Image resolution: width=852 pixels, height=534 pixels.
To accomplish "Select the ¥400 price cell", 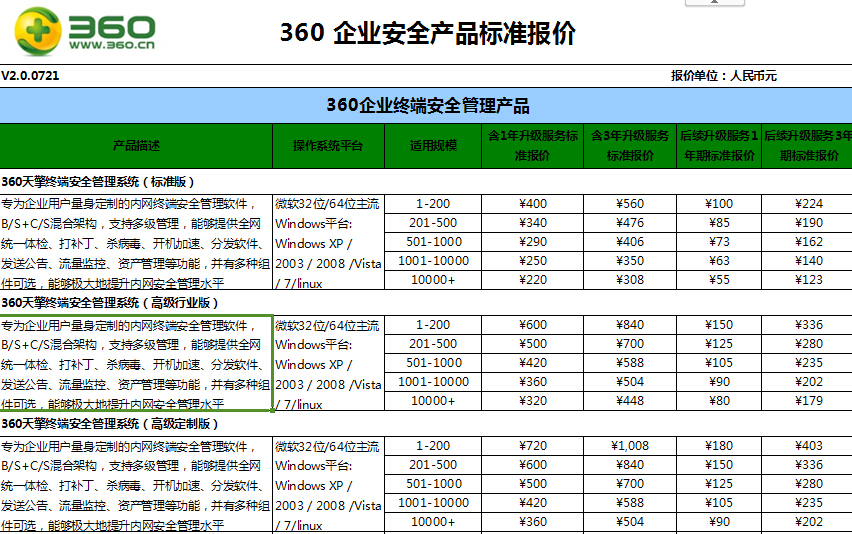I will (533, 204).
